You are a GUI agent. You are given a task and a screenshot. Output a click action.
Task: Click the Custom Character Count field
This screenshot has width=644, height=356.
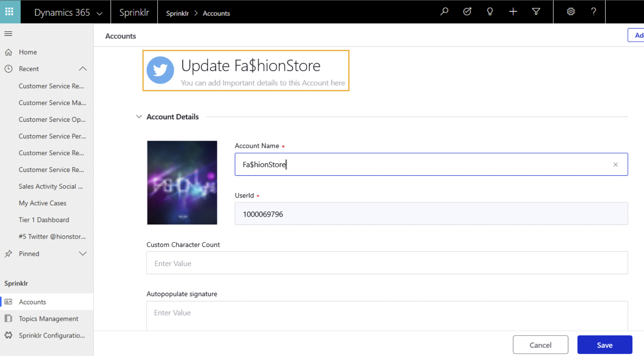click(x=387, y=263)
